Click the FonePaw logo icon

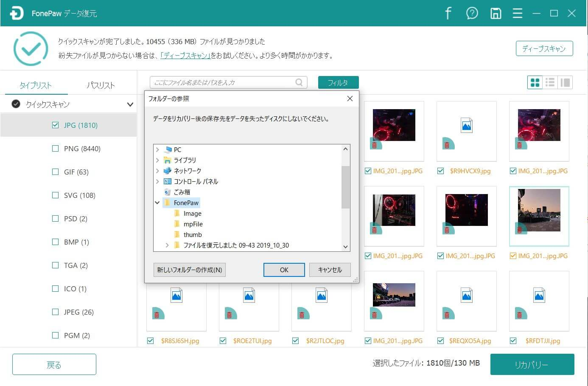click(x=16, y=13)
